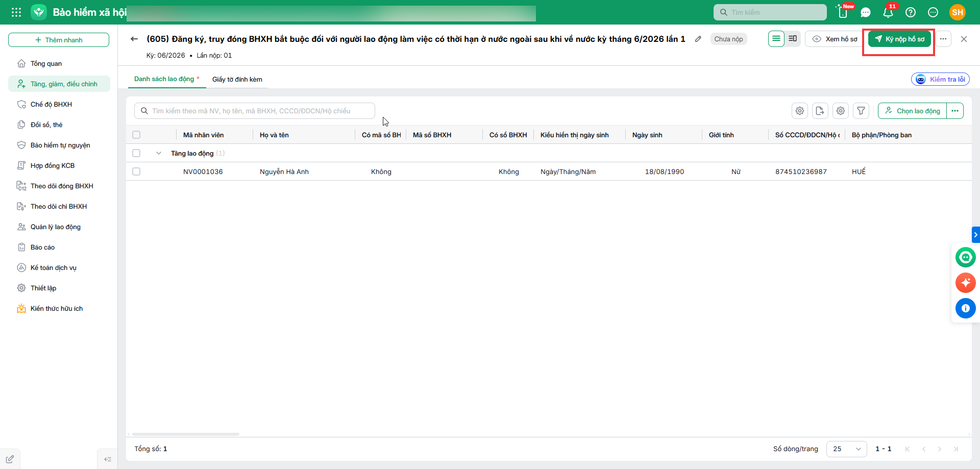Viewport: 980px width, 469px height.
Task: Select checkbox for Nguyễn Hà Anh row
Action: click(x=136, y=171)
